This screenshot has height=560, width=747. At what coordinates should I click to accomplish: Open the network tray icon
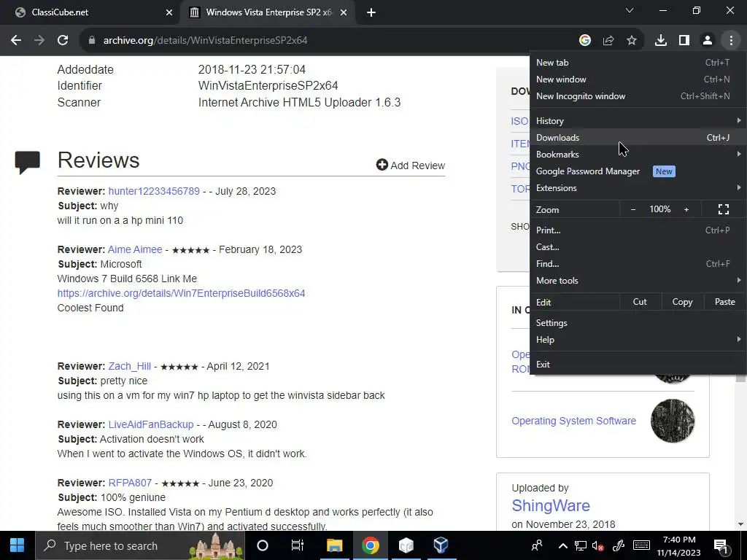(580, 545)
